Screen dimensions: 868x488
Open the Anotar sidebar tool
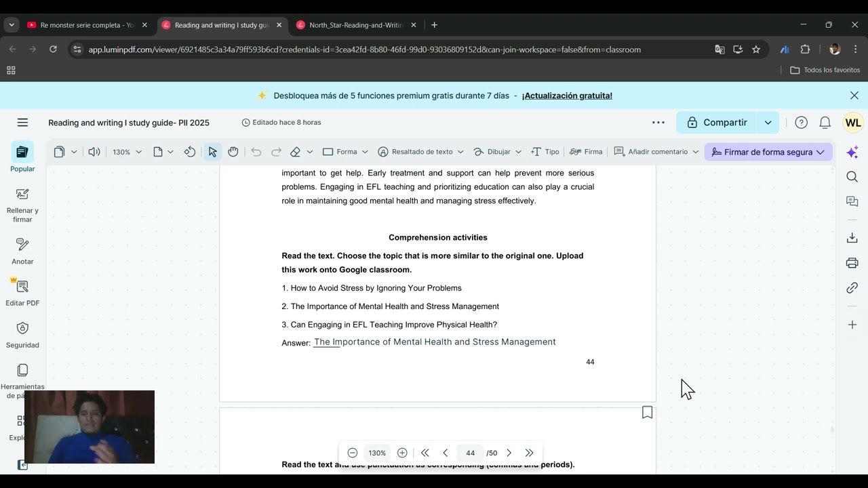22,251
